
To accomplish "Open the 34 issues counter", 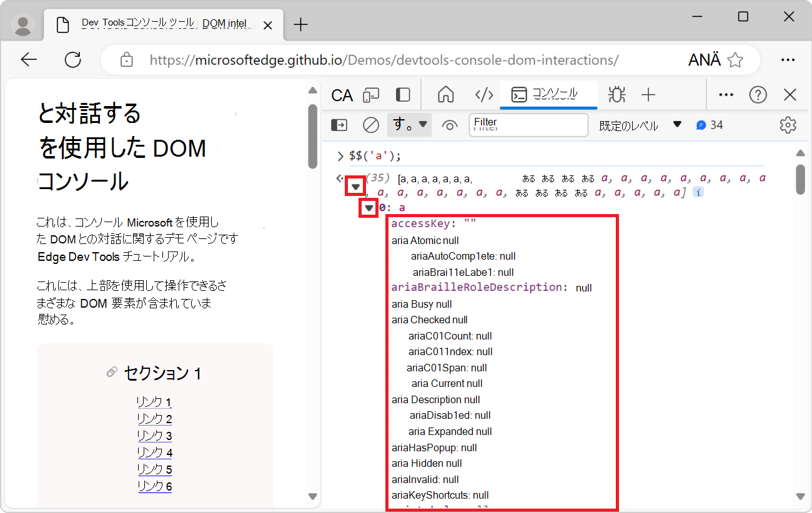I will pyautogui.click(x=710, y=125).
